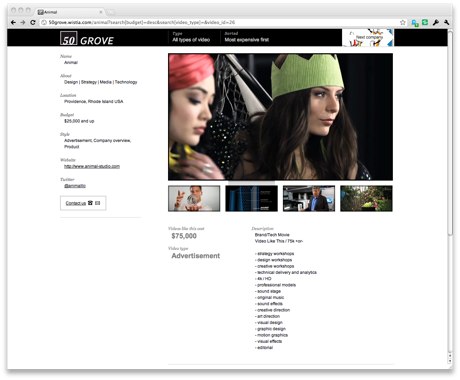Image resolution: width=460 pixels, height=380 pixels.
Task: Open the animal-studio.com website link
Action: click(x=92, y=166)
